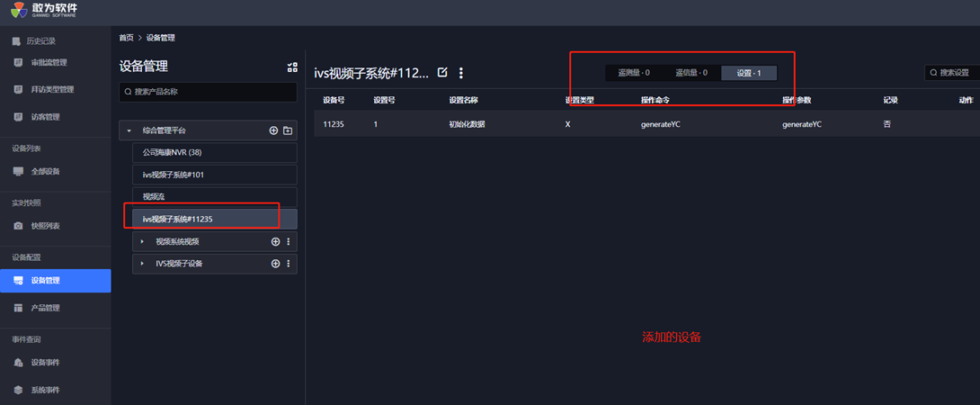980x405 pixels.
Task: Open the more-options dots on IVS视频子设备
Action: (x=288, y=264)
